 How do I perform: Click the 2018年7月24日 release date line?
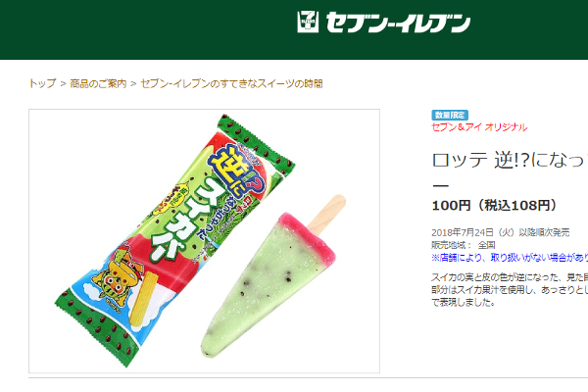(x=500, y=232)
